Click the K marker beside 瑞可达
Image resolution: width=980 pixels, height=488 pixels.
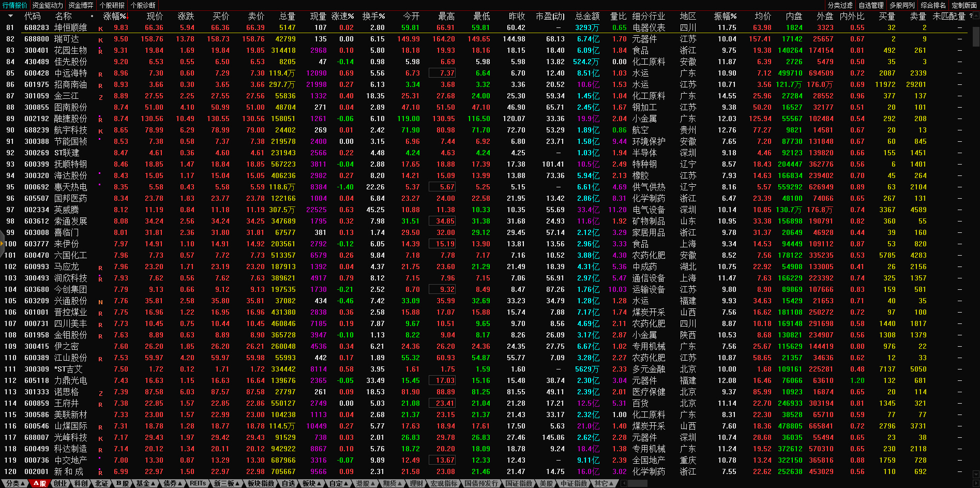100,40
